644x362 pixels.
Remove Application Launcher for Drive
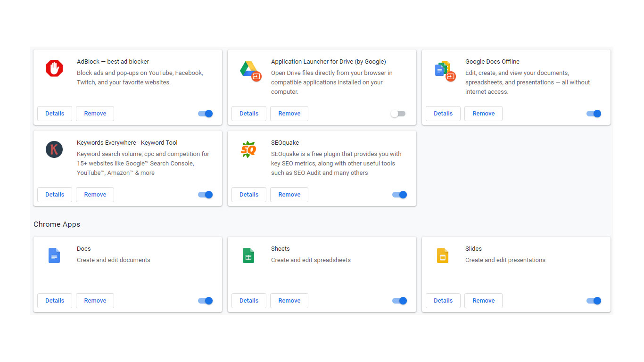coord(289,114)
